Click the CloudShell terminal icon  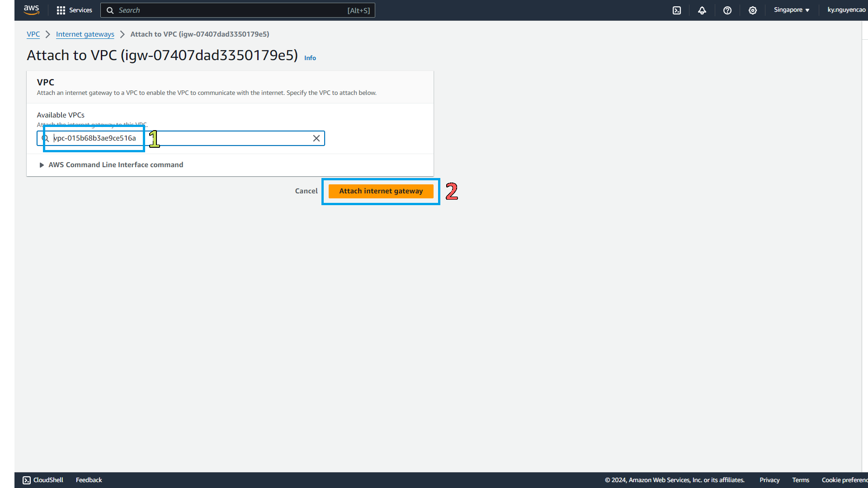tap(677, 10)
